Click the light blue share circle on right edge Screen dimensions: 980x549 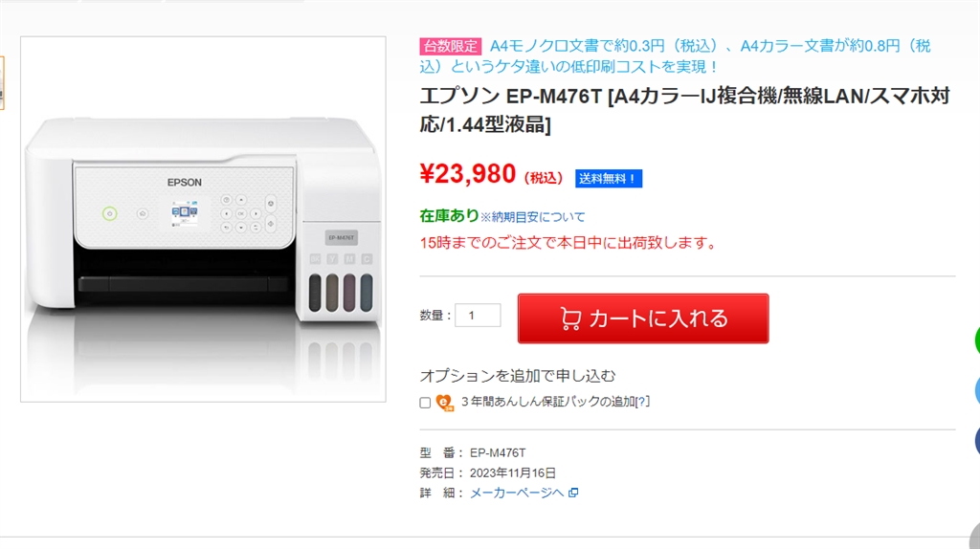click(977, 391)
